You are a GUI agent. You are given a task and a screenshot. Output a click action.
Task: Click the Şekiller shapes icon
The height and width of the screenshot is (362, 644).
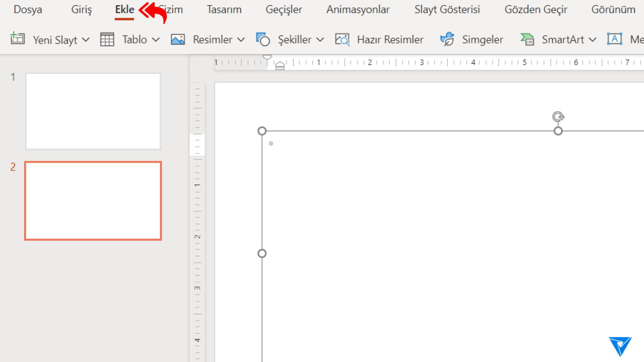pyautogui.click(x=264, y=39)
